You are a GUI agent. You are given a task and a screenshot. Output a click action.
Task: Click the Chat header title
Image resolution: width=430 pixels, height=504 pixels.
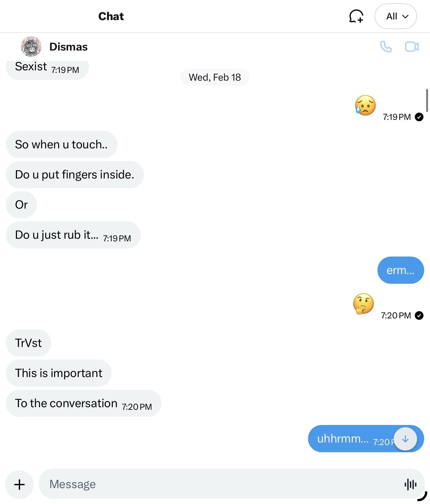[x=111, y=16]
